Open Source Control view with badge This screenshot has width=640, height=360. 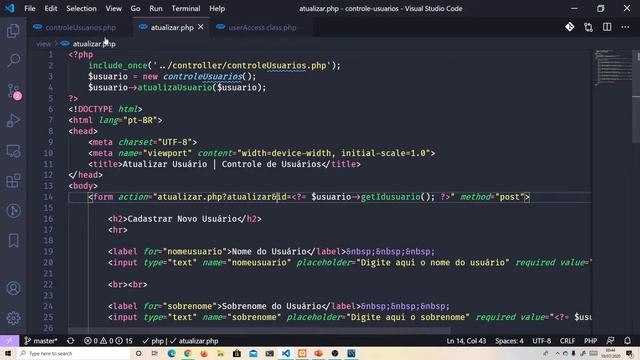[13, 91]
